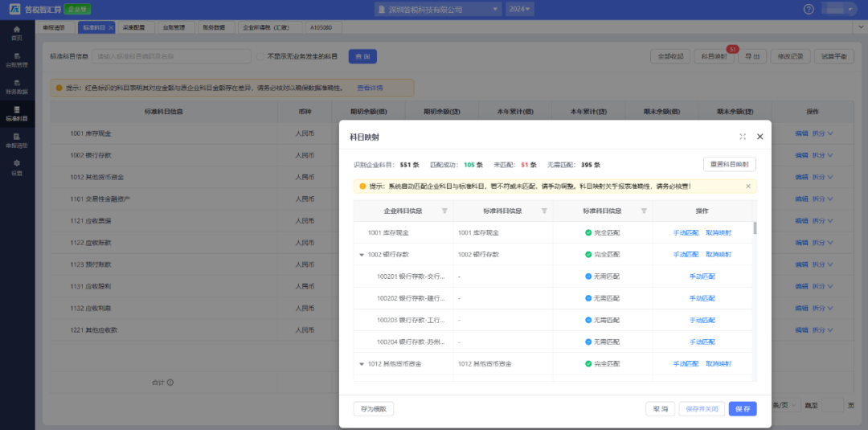868x430 pixels.
Task: Click the 保存并关闭 button
Action: point(702,409)
